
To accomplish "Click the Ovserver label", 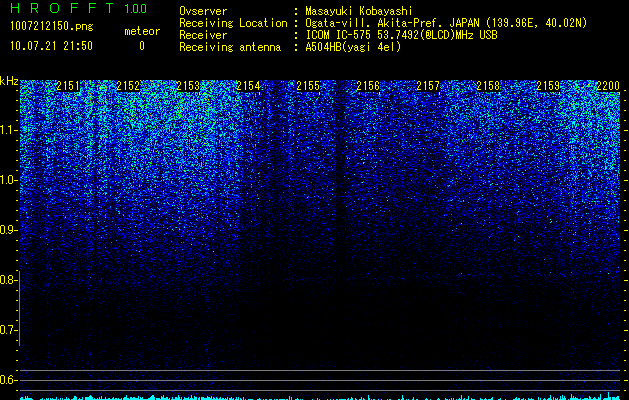I will click(x=203, y=11).
